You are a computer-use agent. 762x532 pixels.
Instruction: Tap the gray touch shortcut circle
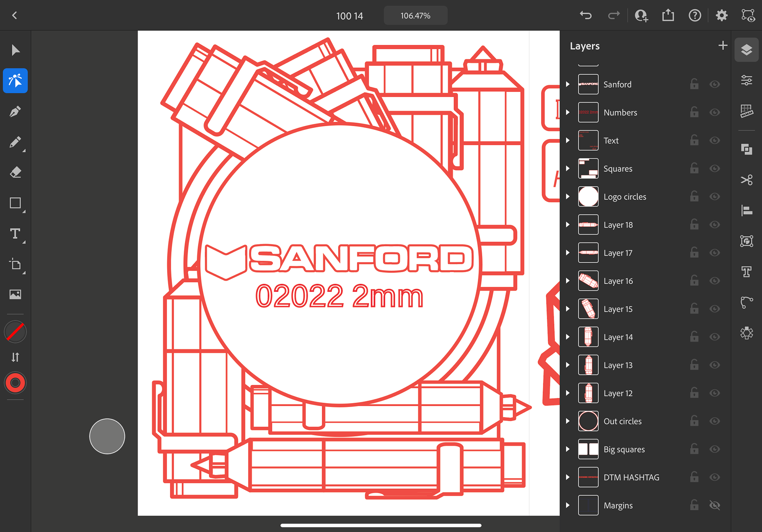[107, 436]
